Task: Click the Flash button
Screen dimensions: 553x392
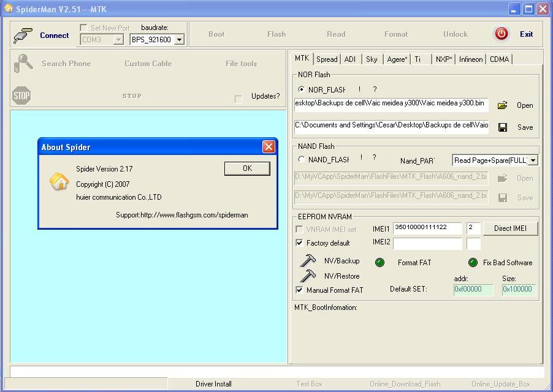Action: (x=276, y=34)
